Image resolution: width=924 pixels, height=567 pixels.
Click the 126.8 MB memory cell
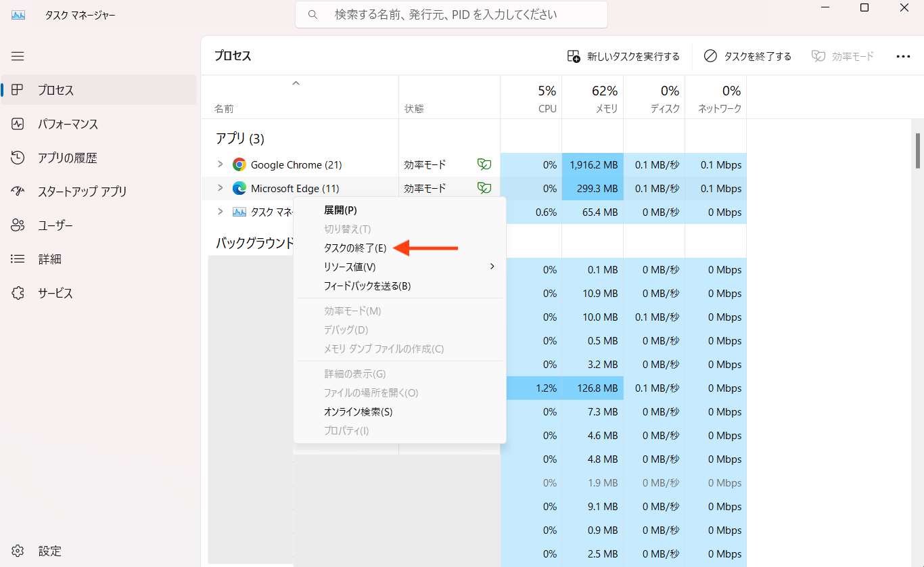(593, 388)
